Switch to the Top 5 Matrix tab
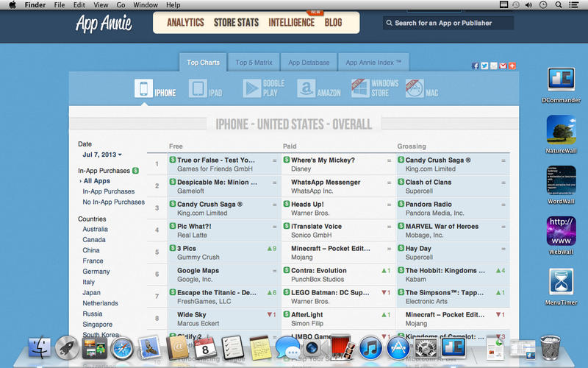Viewport: 588px width, 368px height. point(254,63)
